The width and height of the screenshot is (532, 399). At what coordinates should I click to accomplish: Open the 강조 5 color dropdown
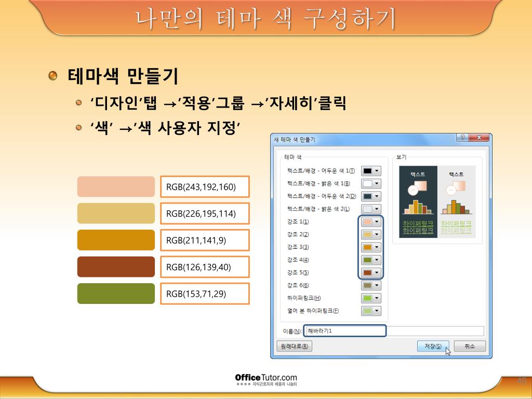(x=371, y=272)
